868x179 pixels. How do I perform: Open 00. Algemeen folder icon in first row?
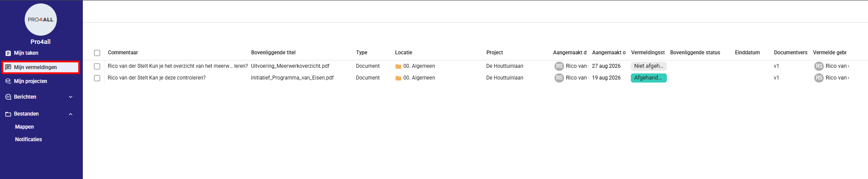(398, 66)
